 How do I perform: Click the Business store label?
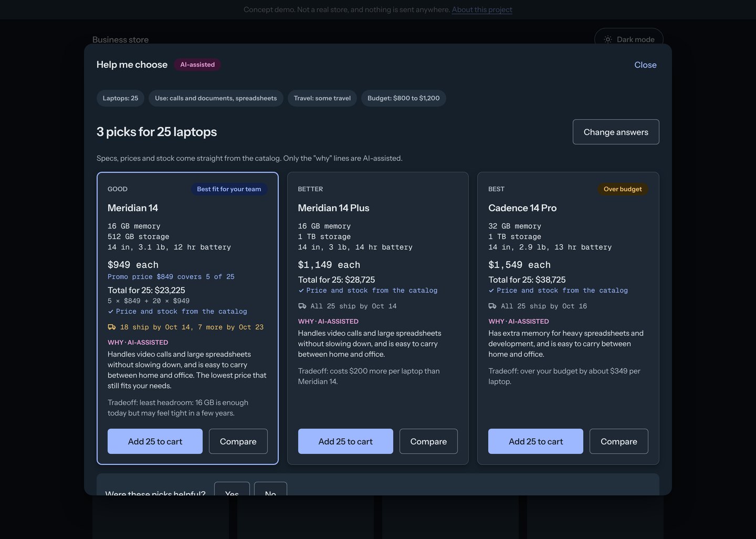tap(120, 39)
